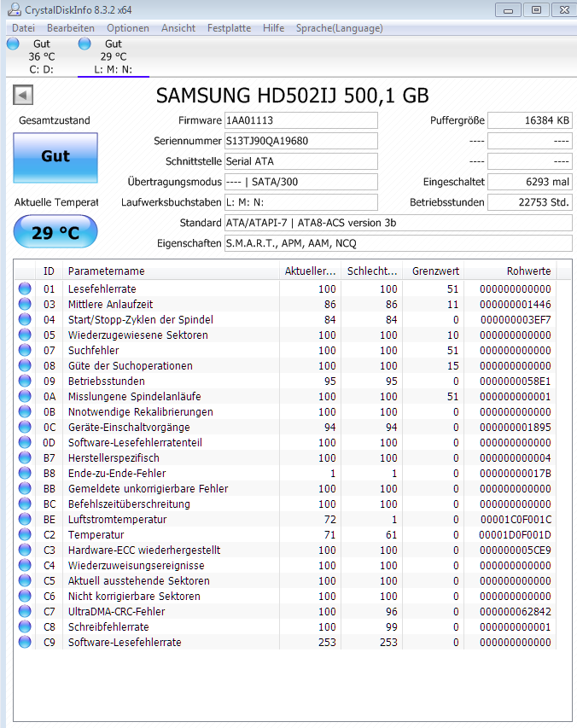The height and width of the screenshot is (728, 577).
Task: Click the serial number field S13TJ90QA19680
Action: 300,141
